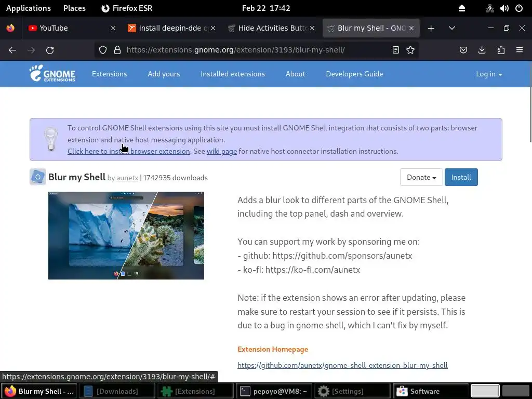This screenshot has width=532, height=399.
Task: Click the Firefox View icon left of the tabs
Action: point(10,28)
